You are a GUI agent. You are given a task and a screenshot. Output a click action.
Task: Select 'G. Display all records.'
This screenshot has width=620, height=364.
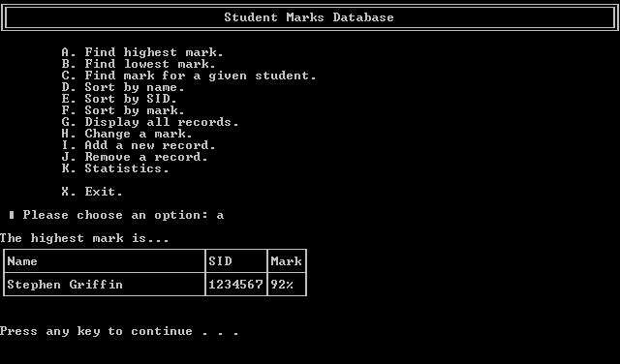tap(150, 122)
